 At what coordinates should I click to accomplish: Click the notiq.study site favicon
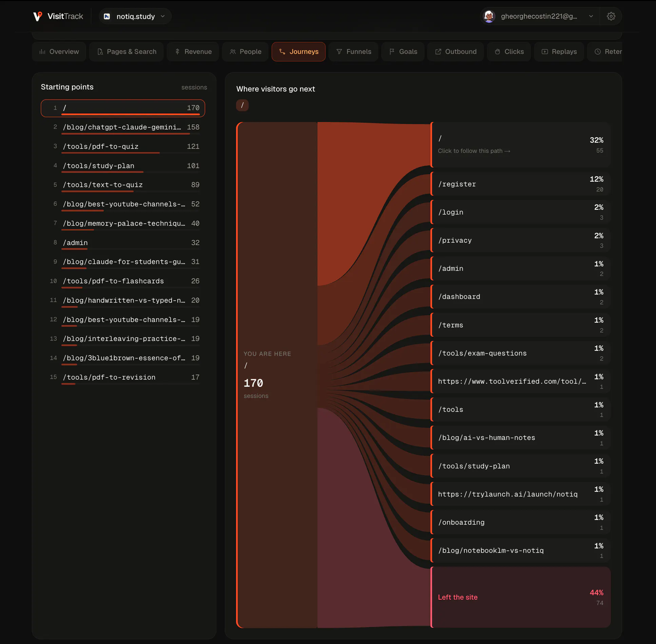click(x=107, y=16)
